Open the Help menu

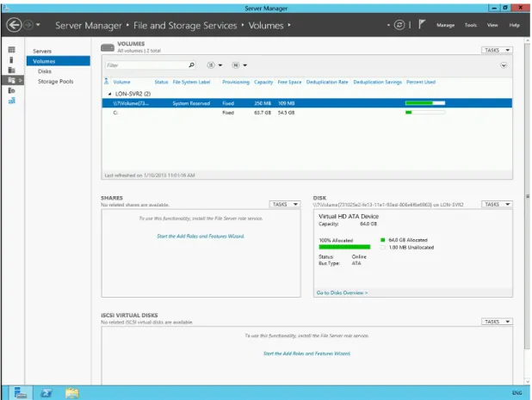pyautogui.click(x=515, y=25)
